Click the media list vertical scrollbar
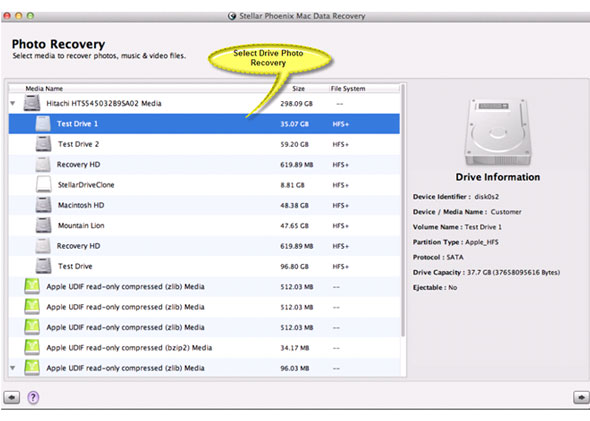Screen dimensions: 590x421 (403, 211)
